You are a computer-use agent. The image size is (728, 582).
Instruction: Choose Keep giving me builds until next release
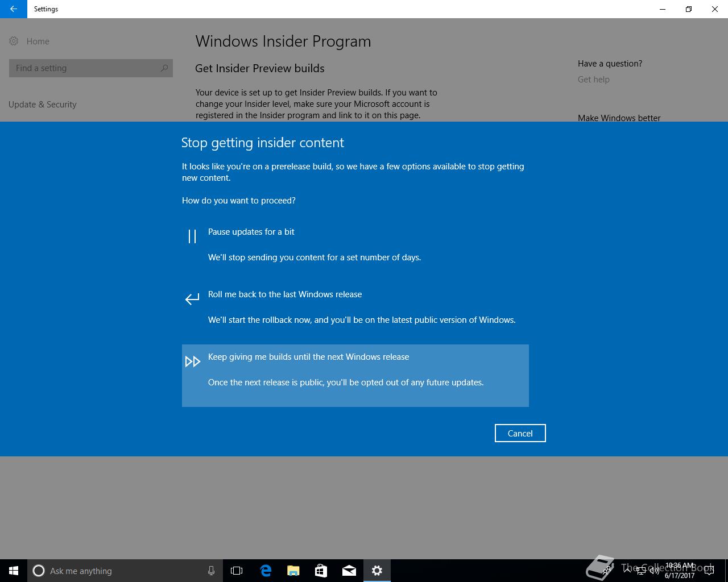355,376
